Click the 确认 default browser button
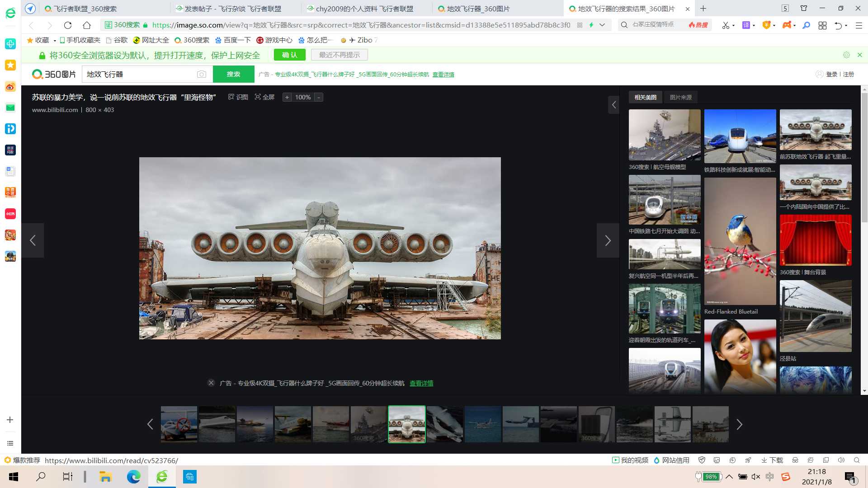The height and width of the screenshot is (488, 868). [289, 55]
